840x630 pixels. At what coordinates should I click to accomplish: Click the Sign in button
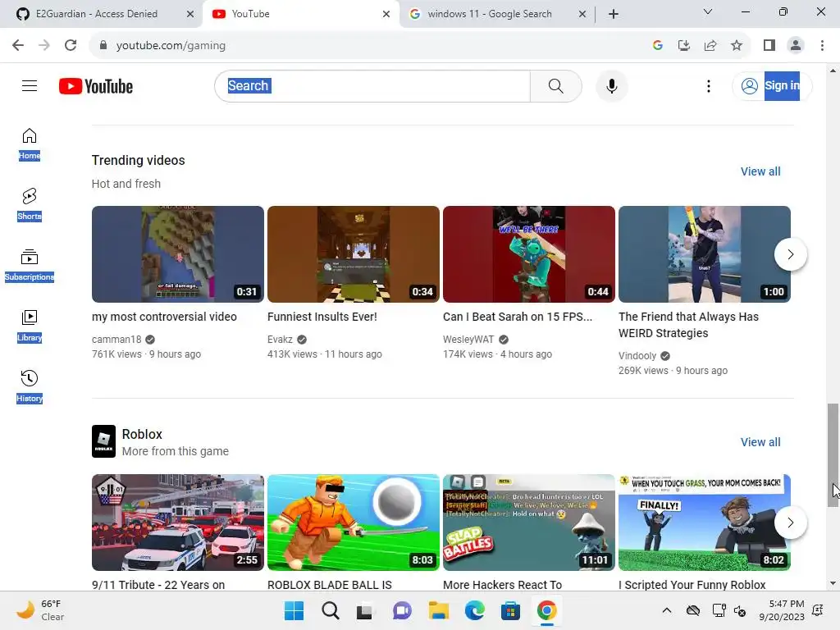click(771, 85)
